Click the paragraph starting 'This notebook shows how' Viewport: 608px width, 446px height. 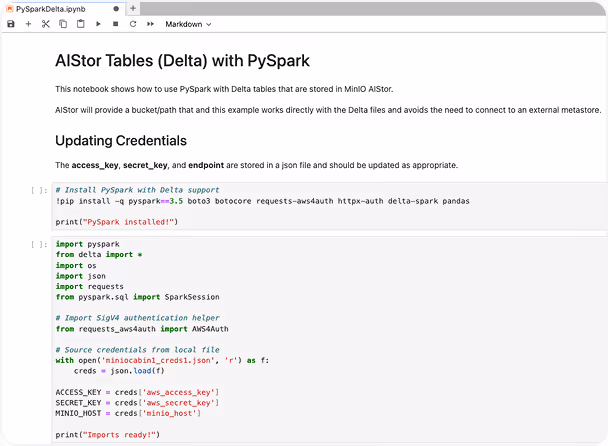(224, 89)
